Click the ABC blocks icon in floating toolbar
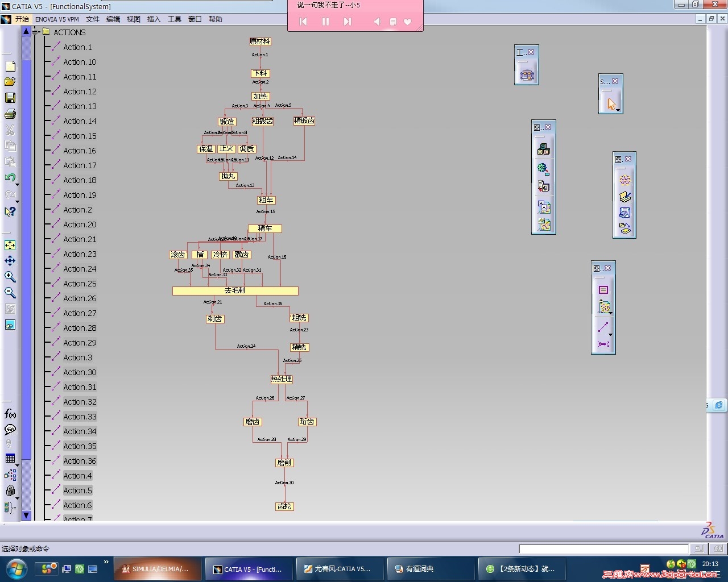Viewport: 728px width, 582px height. pos(544,149)
